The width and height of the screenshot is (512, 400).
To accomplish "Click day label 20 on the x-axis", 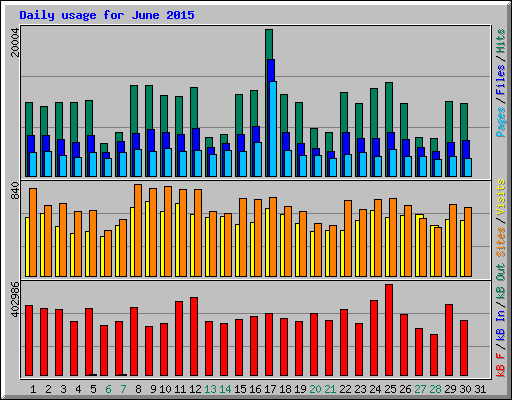I will tap(315, 389).
